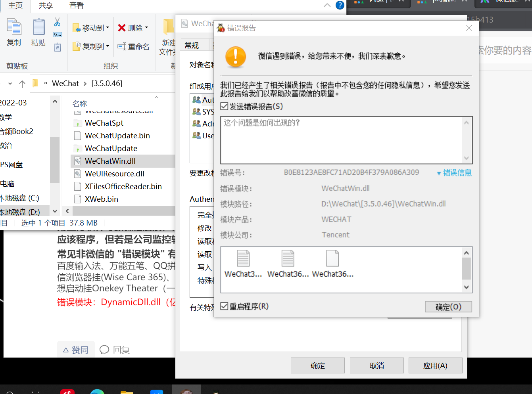Open the 删除 dropdown arrow
This screenshot has height=394, width=532.
click(x=146, y=28)
